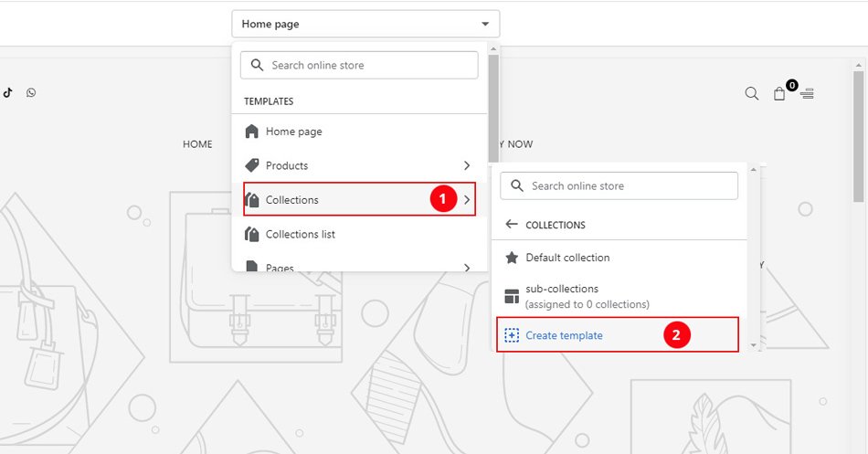Click the back arrow beside COLLECTIONS
The width and height of the screenshot is (868, 454).
click(512, 225)
